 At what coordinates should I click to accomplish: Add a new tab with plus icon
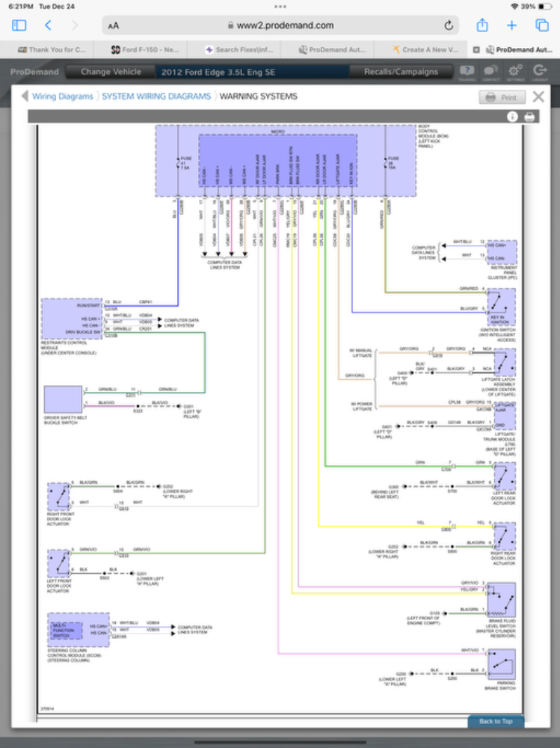pyautogui.click(x=512, y=25)
